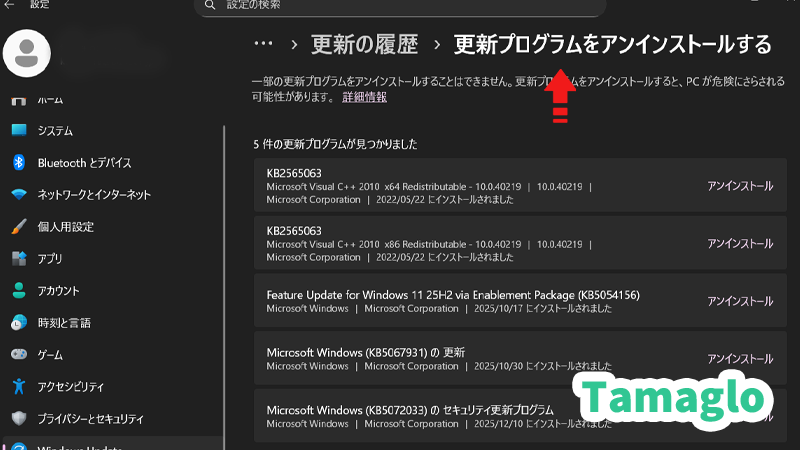
Task: Click the 個人用設定 paintbrush icon
Action: [x=18, y=227]
